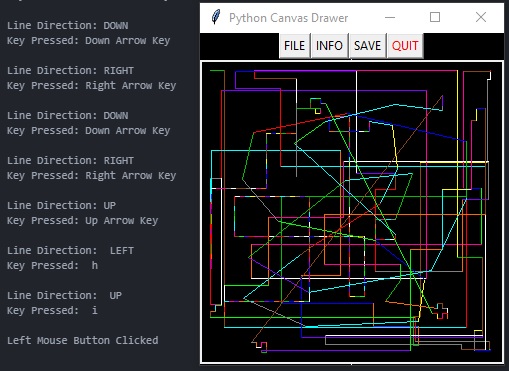Click the INFO button
This screenshot has width=509, height=371.
[x=329, y=46]
